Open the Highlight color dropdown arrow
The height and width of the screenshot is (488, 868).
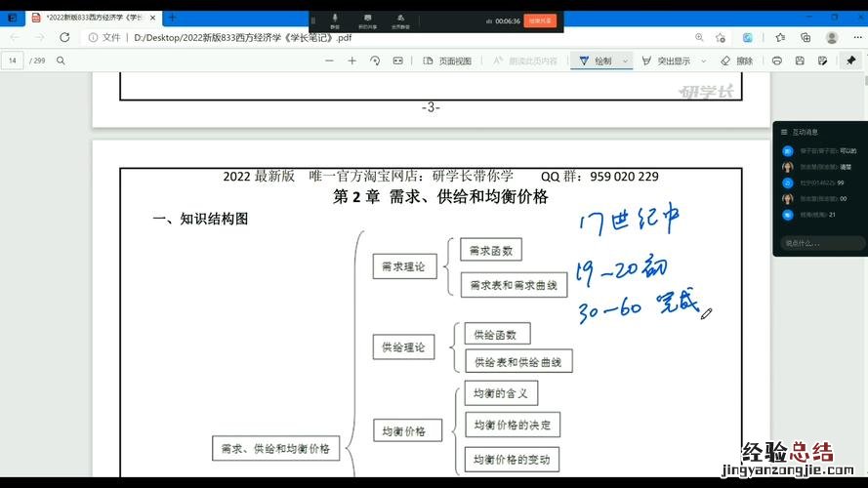(x=702, y=61)
